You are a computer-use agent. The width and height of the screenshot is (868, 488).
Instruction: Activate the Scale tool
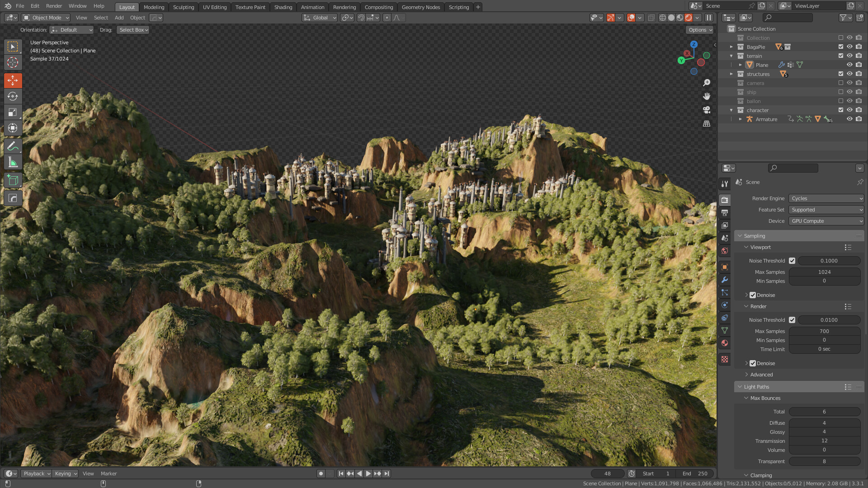coord(13,112)
